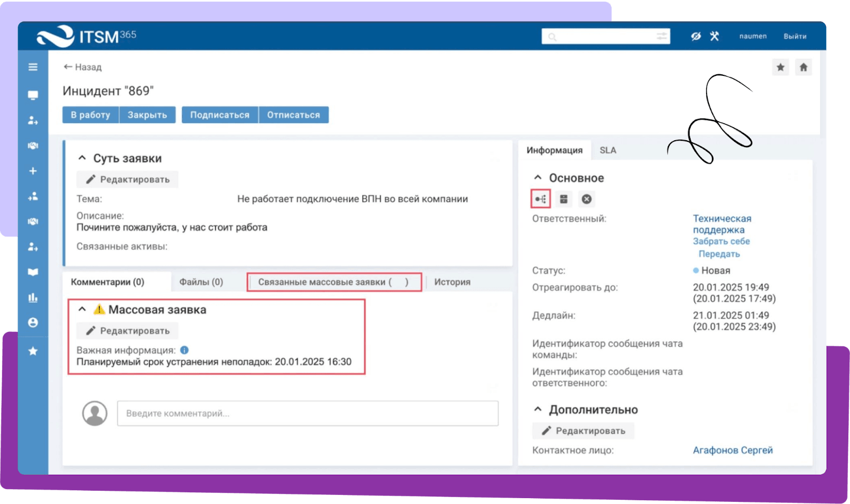
Task: Open search filter options slider icon
Action: (x=661, y=36)
